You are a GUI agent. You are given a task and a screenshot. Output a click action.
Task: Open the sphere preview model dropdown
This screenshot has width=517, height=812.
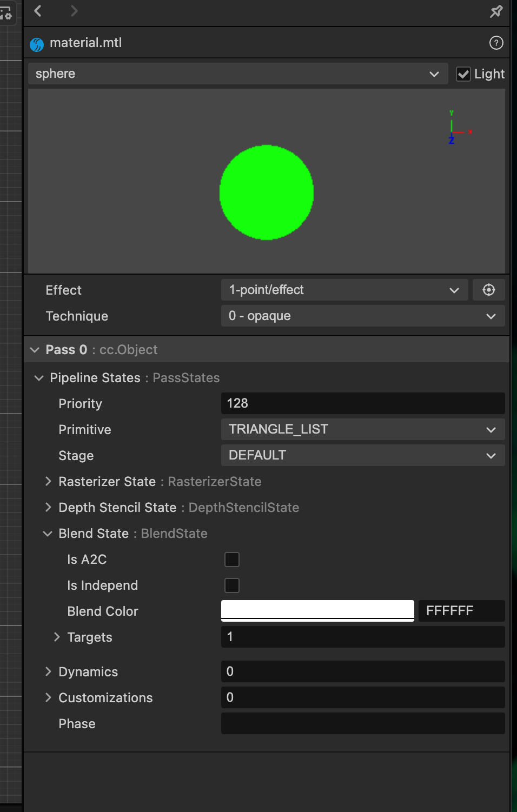pyautogui.click(x=238, y=74)
